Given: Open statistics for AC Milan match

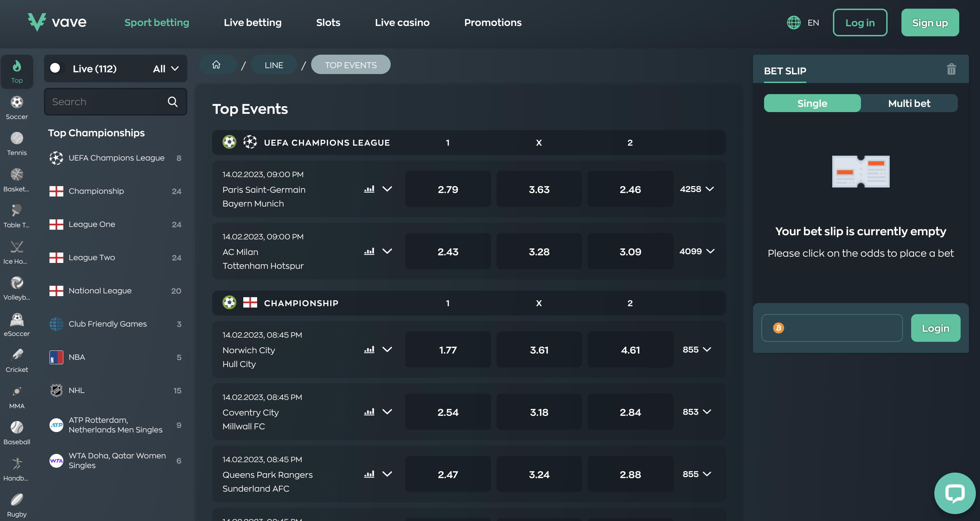Looking at the screenshot, I should click(x=369, y=252).
